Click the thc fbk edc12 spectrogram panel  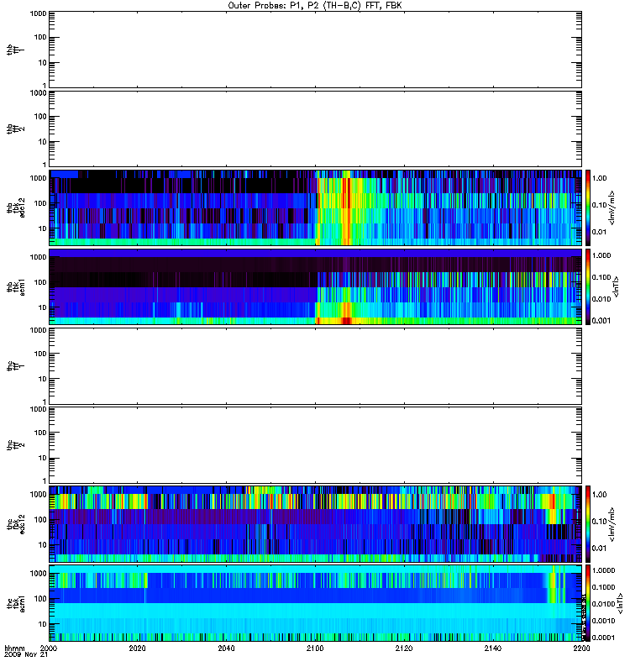pos(316,523)
